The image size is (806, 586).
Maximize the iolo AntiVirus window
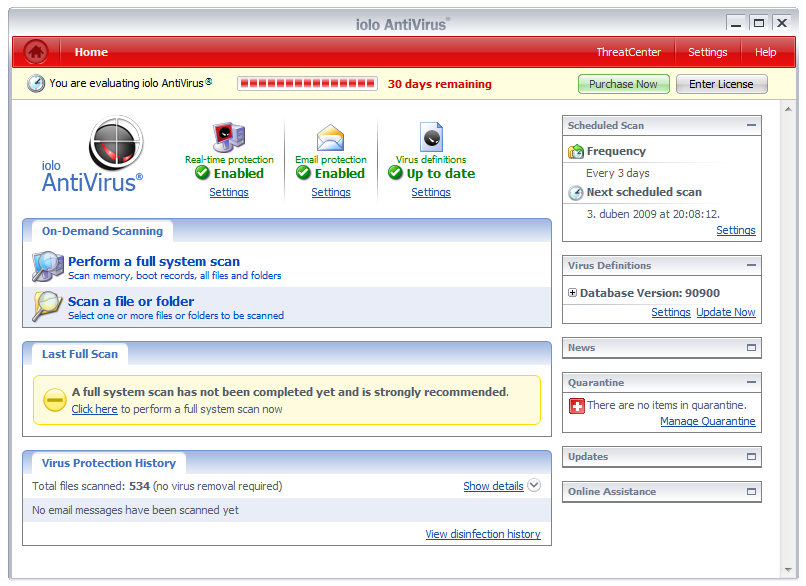click(759, 23)
